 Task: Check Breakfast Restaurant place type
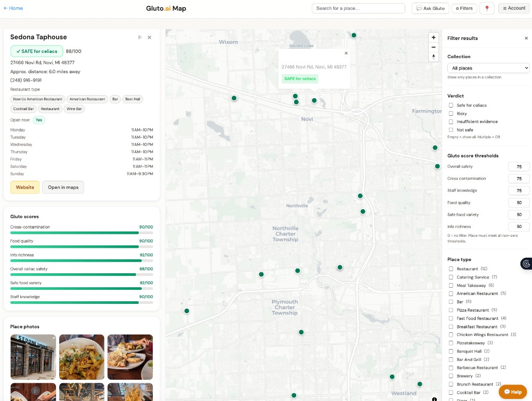click(451, 327)
